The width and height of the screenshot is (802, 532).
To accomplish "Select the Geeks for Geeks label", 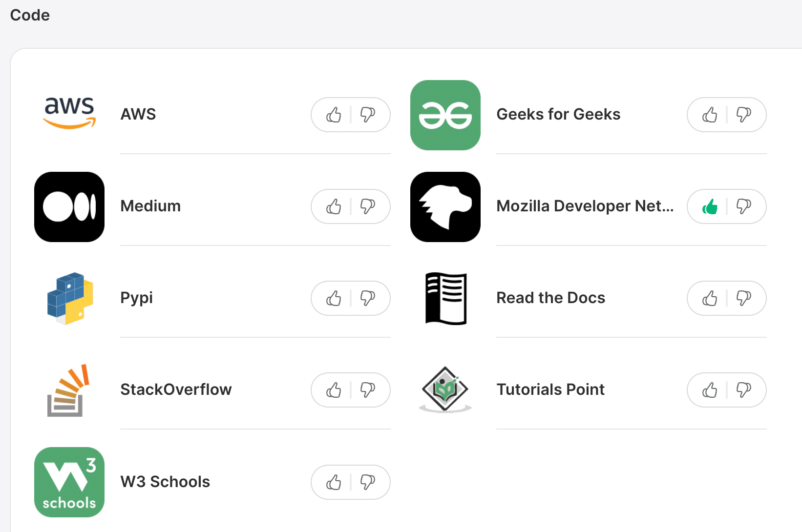I will pyautogui.click(x=558, y=114).
